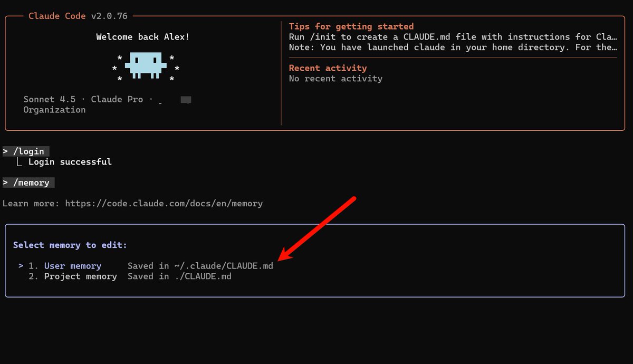Click the "Saved in ./CLAUDE.md" path
The width and height of the screenshot is (633, 364).
pos(179,276)
